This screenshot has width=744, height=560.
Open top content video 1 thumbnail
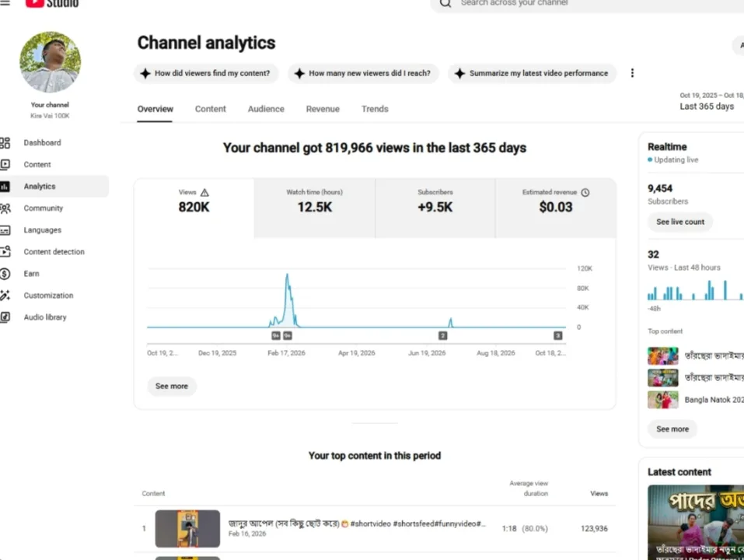tap(187, 529)
